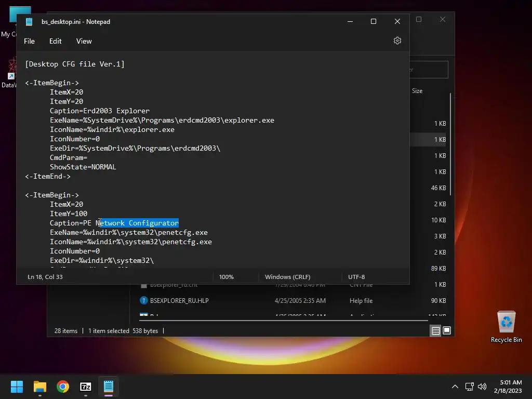The width and height of the screenshot is (532, 399).
Task: Maximize the Explorer window behind Notepad
Action: coord(419,19)
